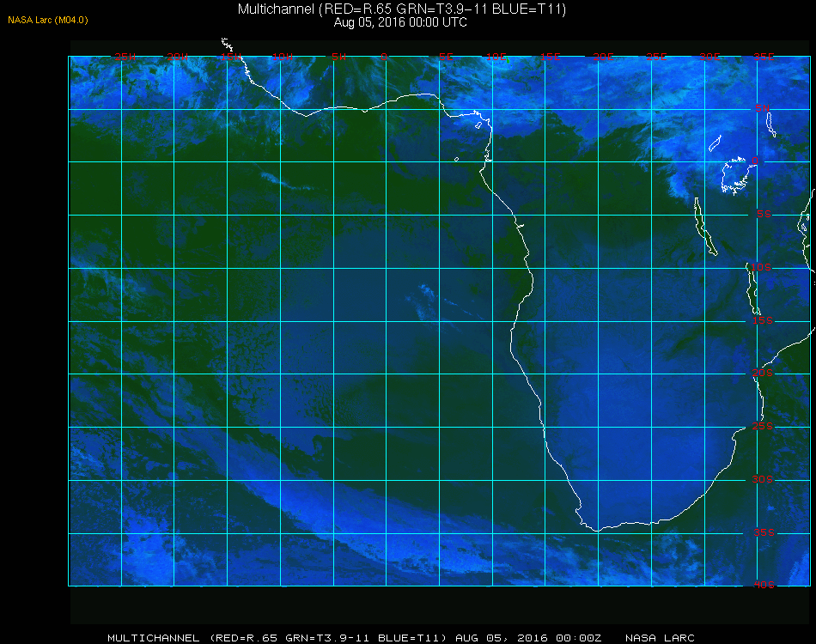816x644 pixels.
Task: Click the 10W longitude label
Action: (x=283, y=57)
